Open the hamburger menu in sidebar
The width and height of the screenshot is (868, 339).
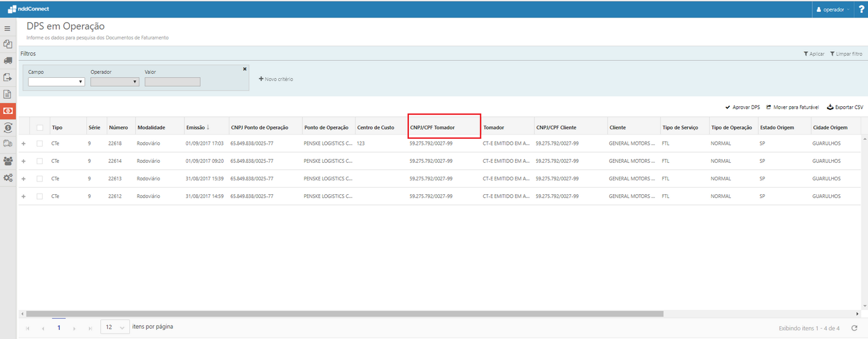point(8,28)
